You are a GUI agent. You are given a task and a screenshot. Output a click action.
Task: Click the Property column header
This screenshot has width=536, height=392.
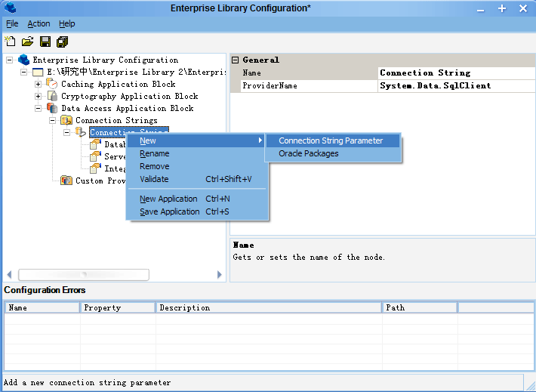pyautogui.click(x=118, y=307)
